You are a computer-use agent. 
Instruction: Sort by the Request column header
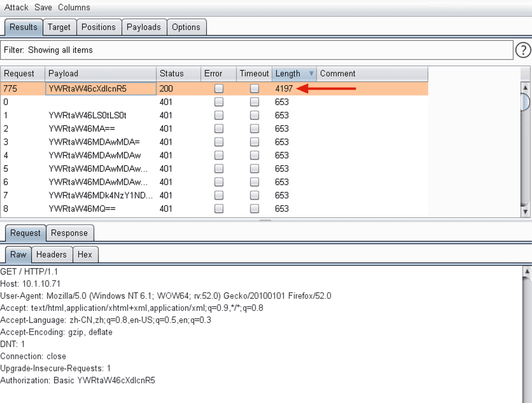coord(22,74)
